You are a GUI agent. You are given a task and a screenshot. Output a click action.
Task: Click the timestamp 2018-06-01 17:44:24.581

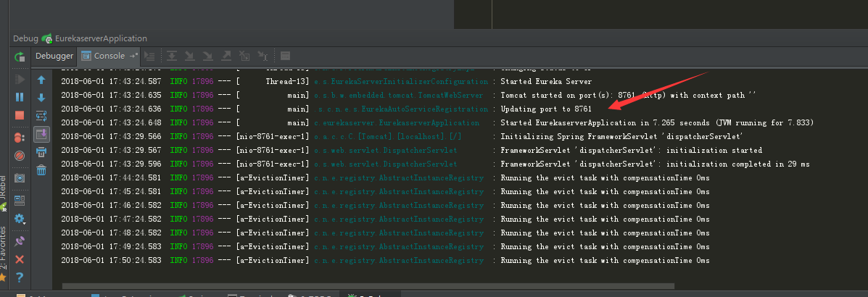[111, 178]
